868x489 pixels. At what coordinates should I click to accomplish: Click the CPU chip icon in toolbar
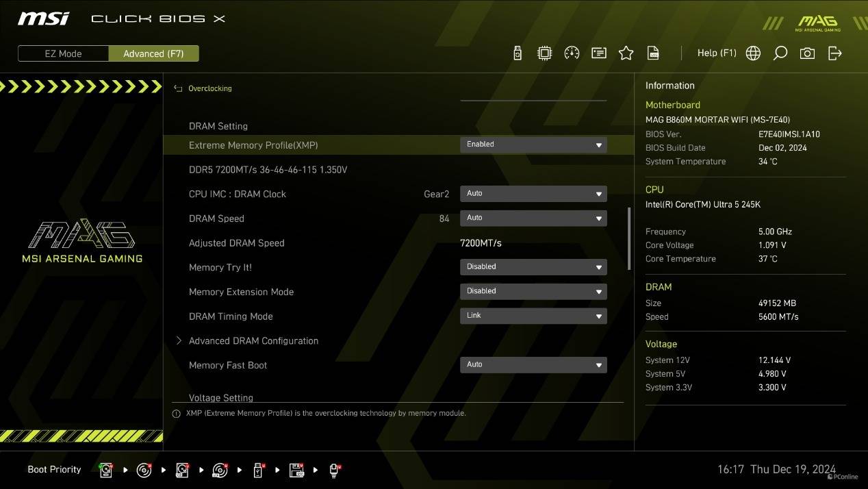(544, 53)
